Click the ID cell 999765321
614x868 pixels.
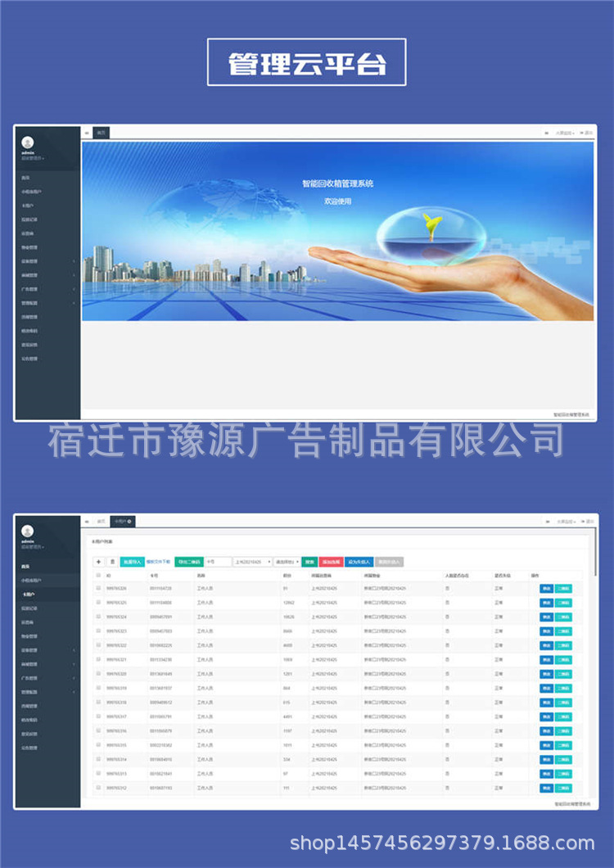tap(116, 659)
